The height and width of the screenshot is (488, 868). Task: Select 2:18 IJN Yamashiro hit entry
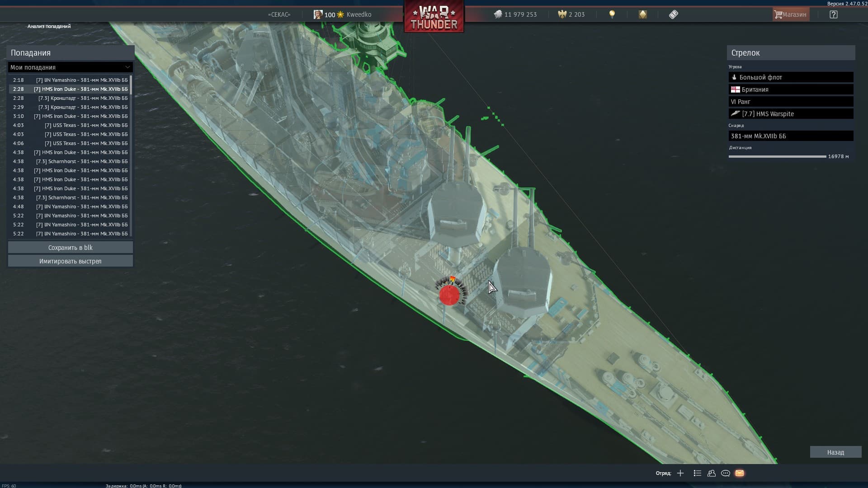click(69, 80)
